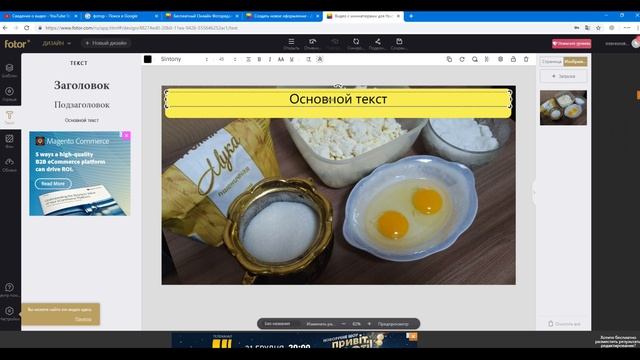Open the Sintony font dropdown
640x360 pixels.
(x=184, y=59)
